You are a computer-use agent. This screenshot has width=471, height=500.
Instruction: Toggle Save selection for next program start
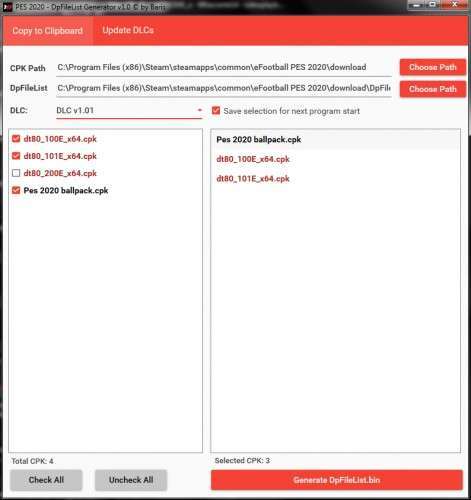tap(216, 111)
